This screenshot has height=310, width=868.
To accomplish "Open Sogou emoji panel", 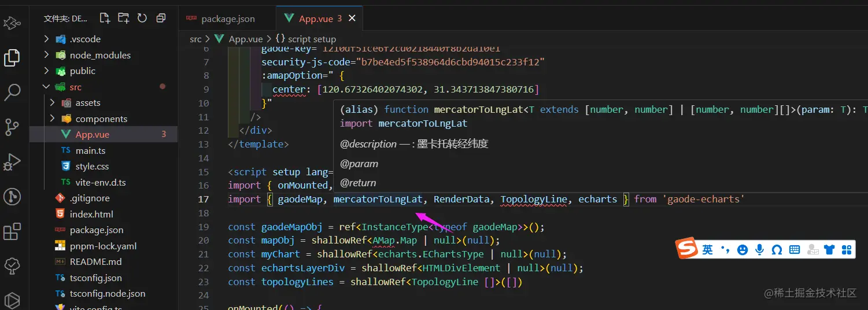I will coord(743,250).
